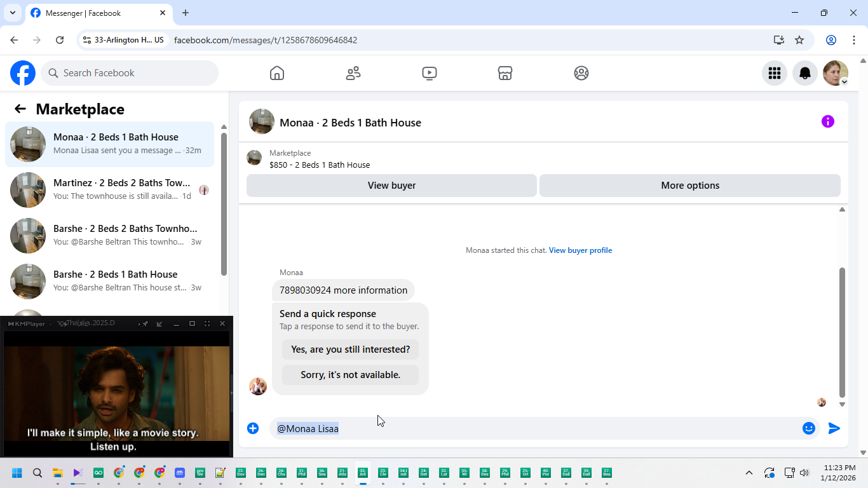Viewport: 868px width, 488px height.
Task: Open the Facebook Home tab
Action: coord(277,73)
